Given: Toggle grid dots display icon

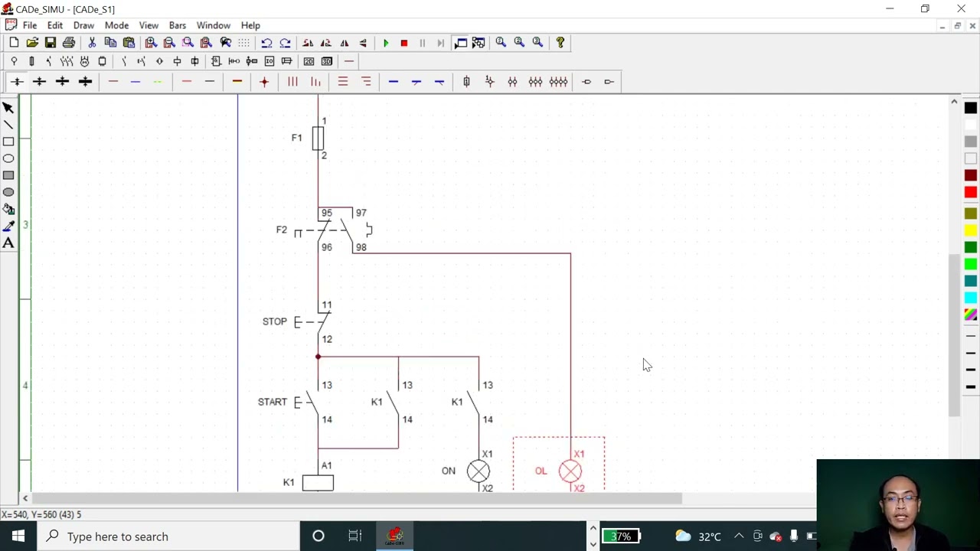Looking at the screenshot, I should [243, 43].
